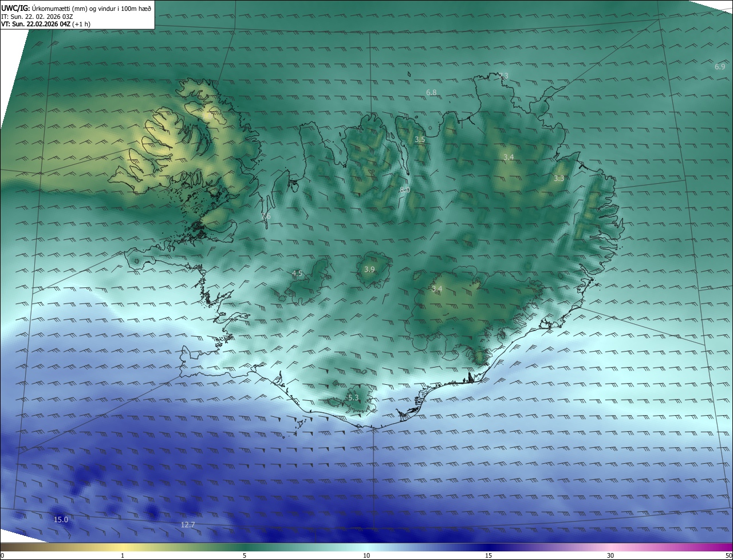Click the 3.3 value label on the map
This screenshot has height=560, width=733.
(559, 179)
